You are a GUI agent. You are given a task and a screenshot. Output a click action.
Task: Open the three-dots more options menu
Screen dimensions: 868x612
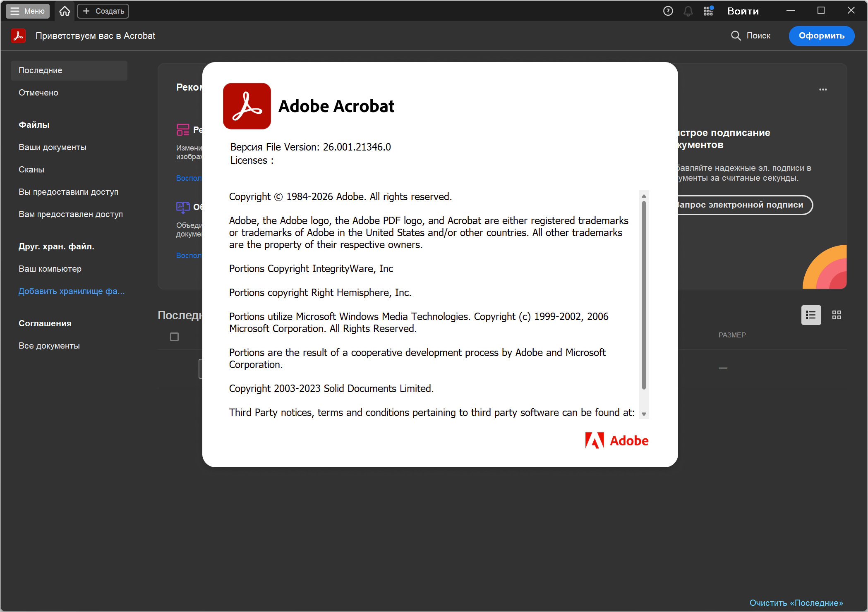tap(823, 89)
